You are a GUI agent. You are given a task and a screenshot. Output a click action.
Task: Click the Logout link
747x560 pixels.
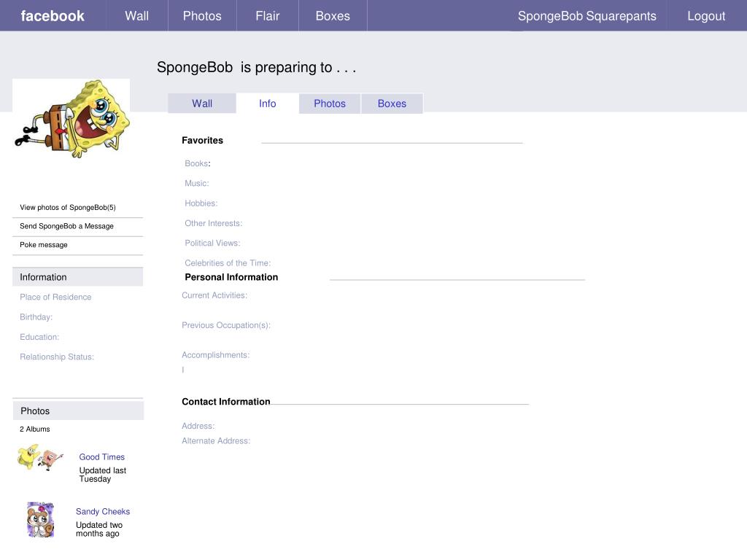click(706, 16)
